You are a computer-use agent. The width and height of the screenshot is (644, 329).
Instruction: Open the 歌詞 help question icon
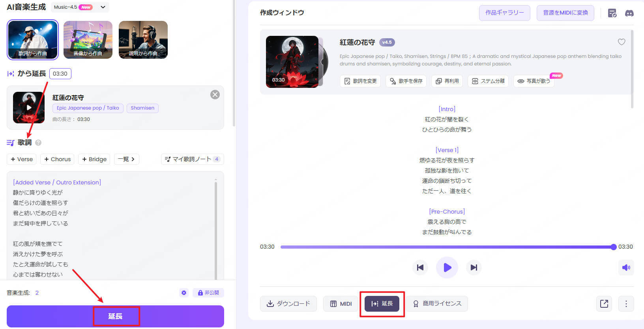click(x=38, y=143)
